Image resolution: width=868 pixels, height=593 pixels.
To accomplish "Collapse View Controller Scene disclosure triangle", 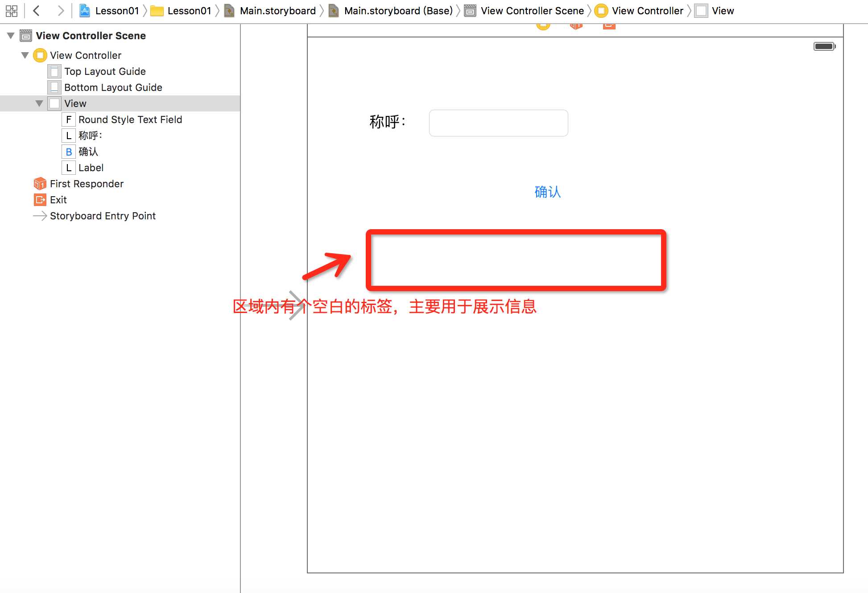I will pyautogui.click(x=11, y=36).
